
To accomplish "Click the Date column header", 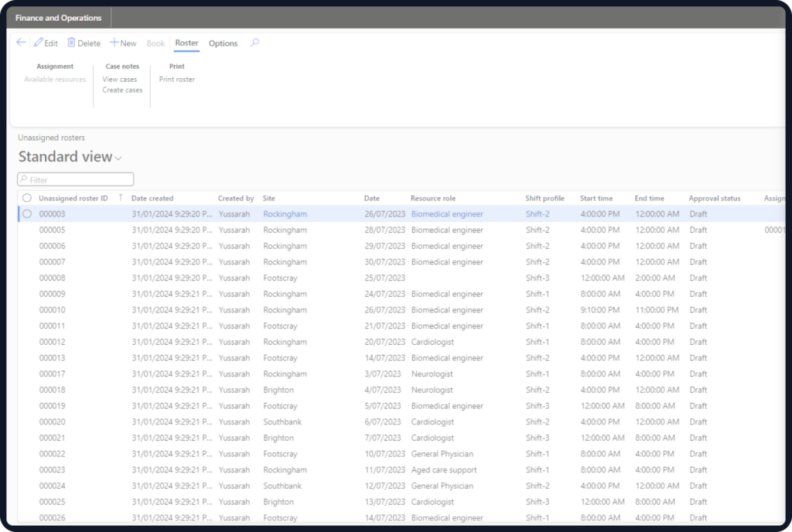I will (x=372, y=199).
